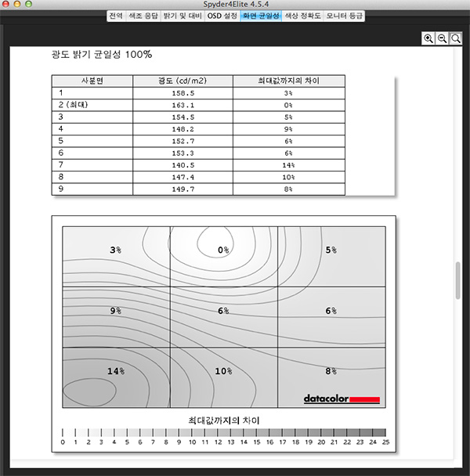Viewport: 470px width, 476px height.
Task: Click the 14% zone in the uniformity chart
Action: pos(116,370)
